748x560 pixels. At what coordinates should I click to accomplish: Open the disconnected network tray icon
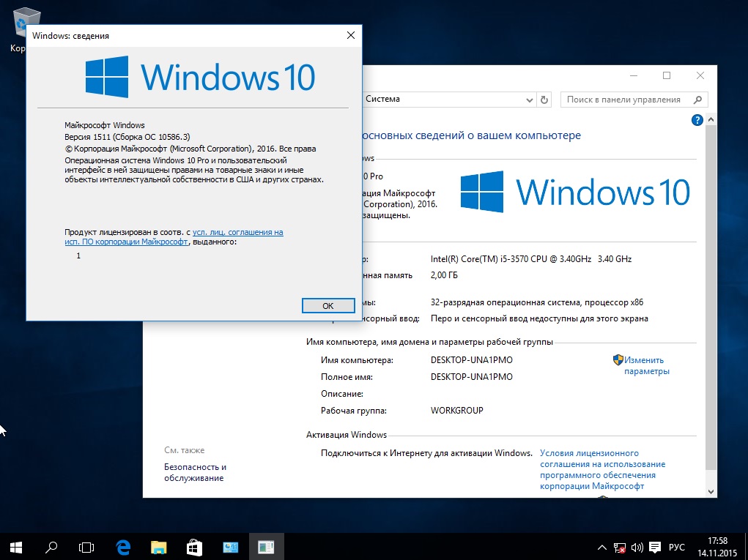pos(620,548)
